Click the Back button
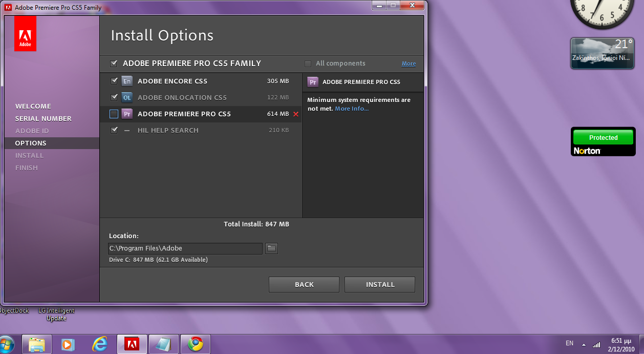 tap(304, 284)
